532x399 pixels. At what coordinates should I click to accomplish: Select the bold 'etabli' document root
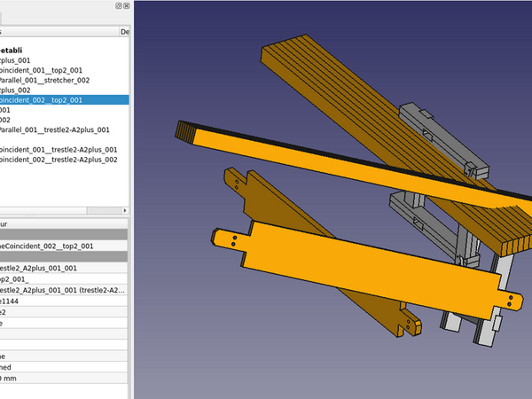[12, 50]
